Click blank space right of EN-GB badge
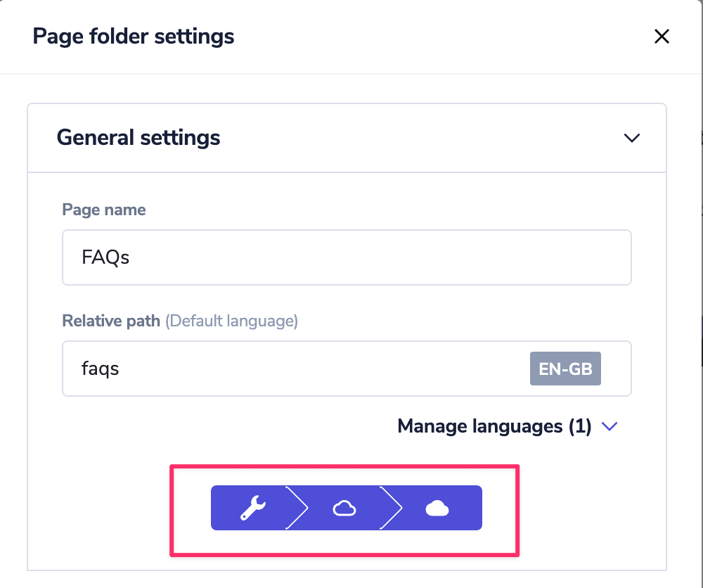Viewport: 703px width, 588px height. (616, 369)
